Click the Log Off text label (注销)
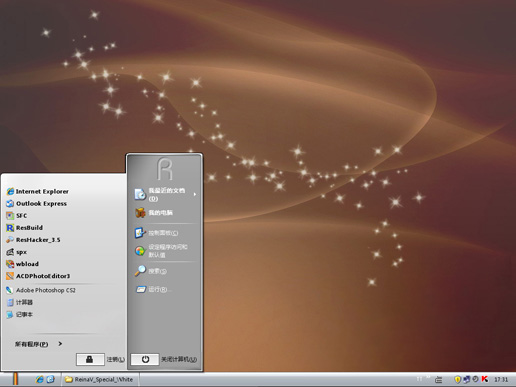Screen dimensions: 516x387 click(116, 359)
